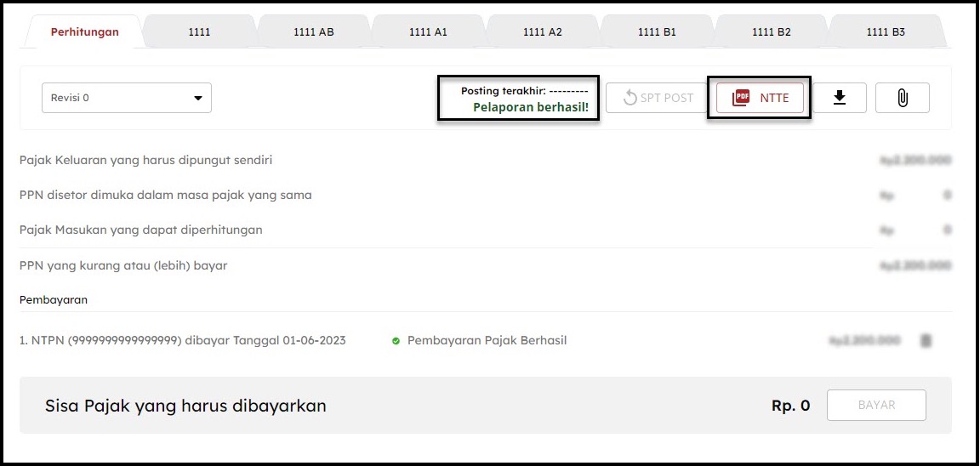Image resolution: width=980 pixels, height=466 pixels.
Task: Open the 1111 tab
Action: coord(199,32)
